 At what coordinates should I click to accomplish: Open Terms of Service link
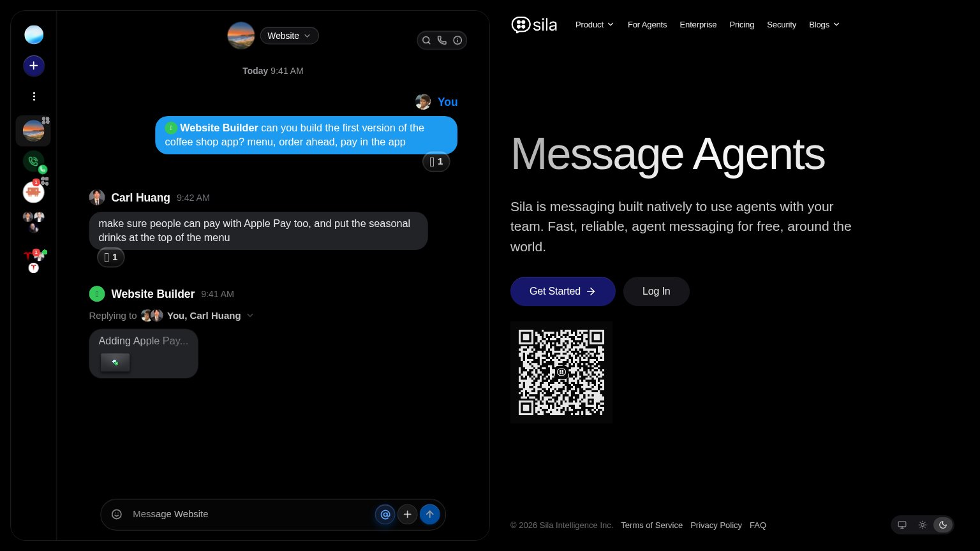(651, 525)
